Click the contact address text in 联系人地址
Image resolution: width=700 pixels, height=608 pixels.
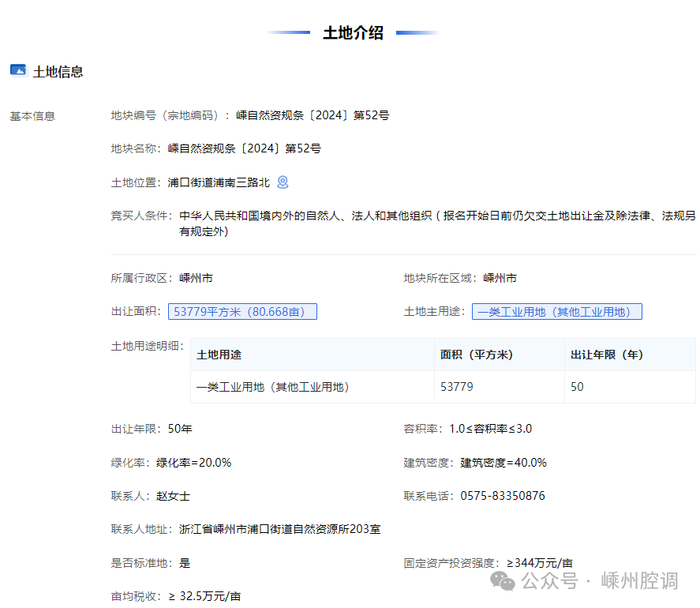280,529
